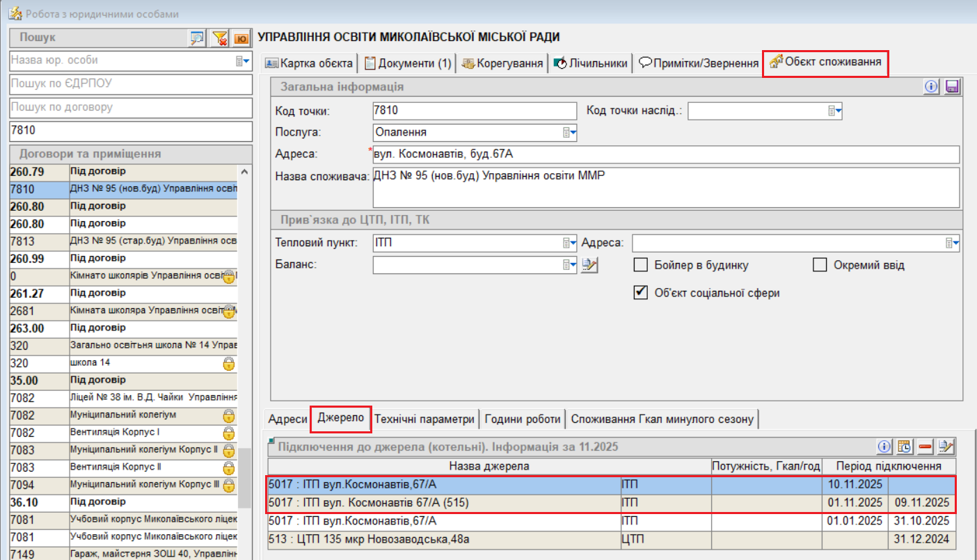This screenshot has height=560, width=977.
Task: Edit source connection with the pencil icon
Action: [x=946, y=447]
